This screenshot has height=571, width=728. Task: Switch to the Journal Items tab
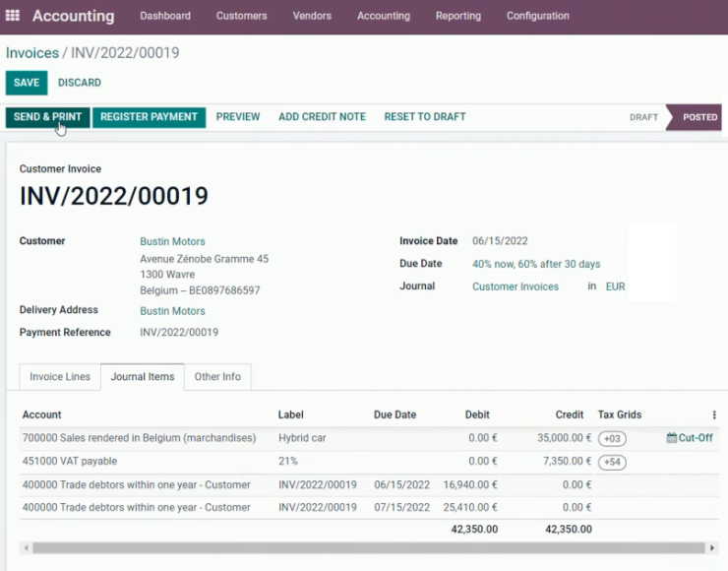pos(143,377)
